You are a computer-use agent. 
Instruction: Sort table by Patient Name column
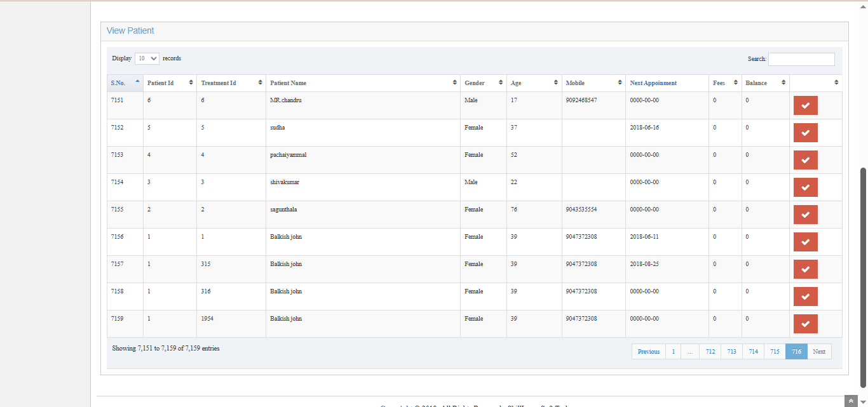(362, 83)
